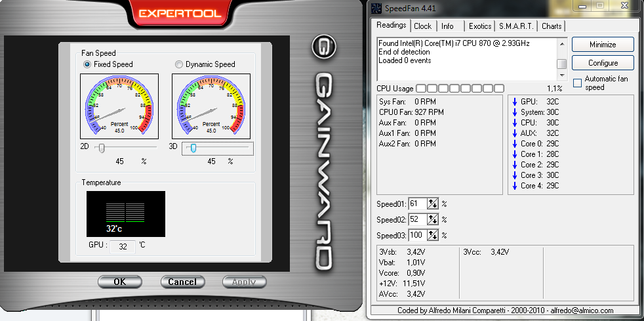
Task: Click the '3Vsb: 3,42V' voltage reading
Action: pos(402,252)
